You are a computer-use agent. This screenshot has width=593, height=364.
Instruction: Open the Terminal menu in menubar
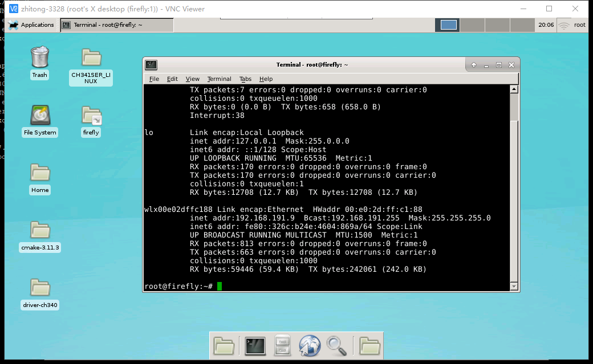coord(219,79)
